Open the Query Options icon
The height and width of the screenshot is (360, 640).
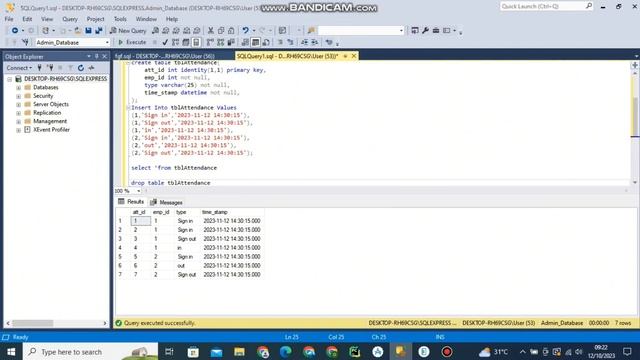(x=186, y=42)
